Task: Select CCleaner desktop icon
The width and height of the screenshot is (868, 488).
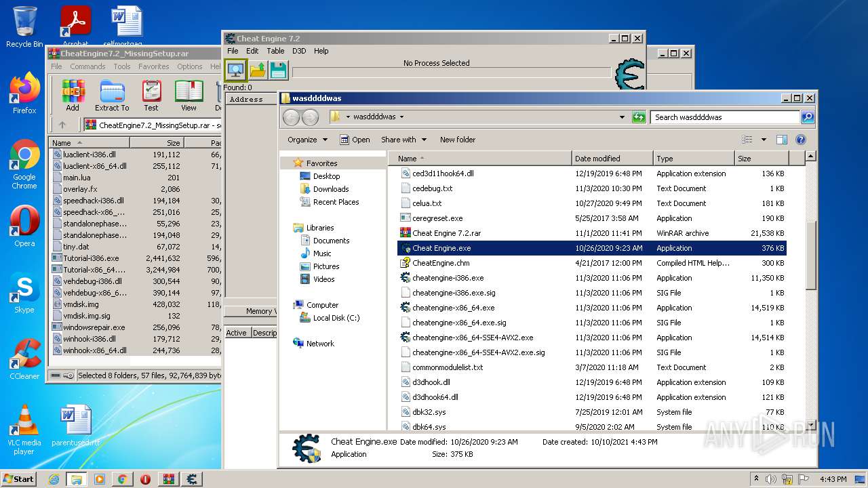Action: pyautogui.click(x=24, y=359)
